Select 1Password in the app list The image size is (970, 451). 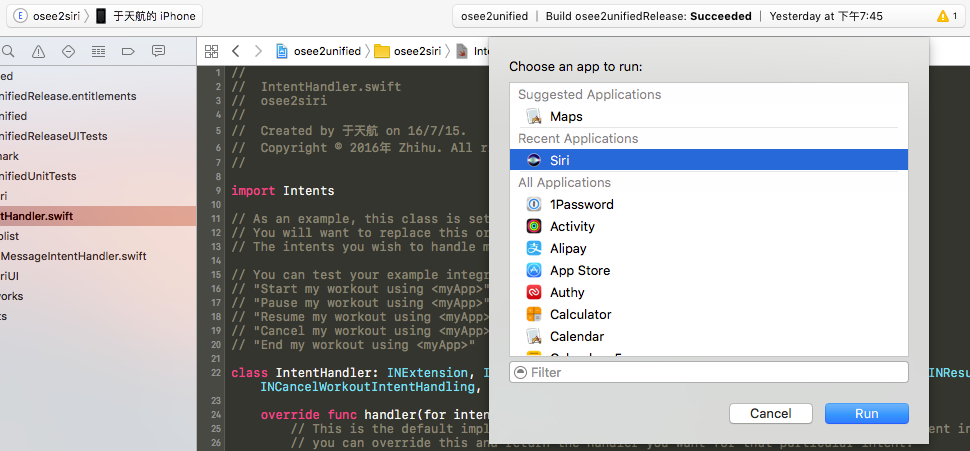[709, 204]
